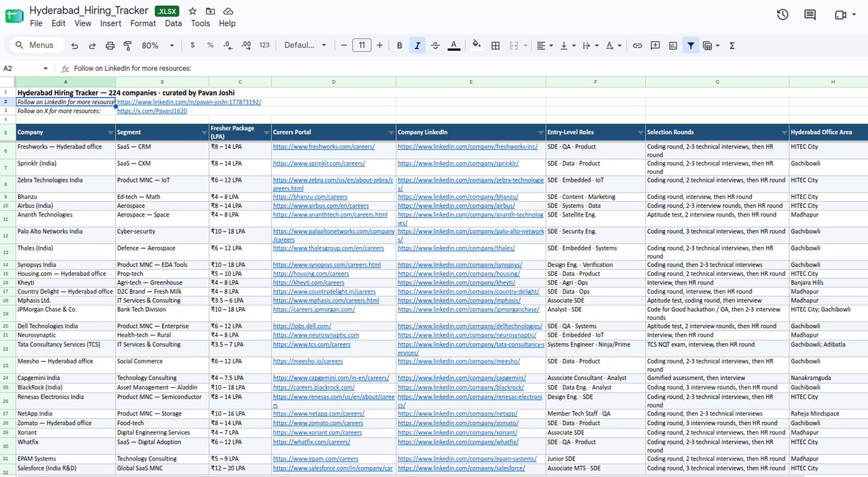Toggle strikethrough formatting
The height and width of the screenshot is (477, 868).
(435, 45)
